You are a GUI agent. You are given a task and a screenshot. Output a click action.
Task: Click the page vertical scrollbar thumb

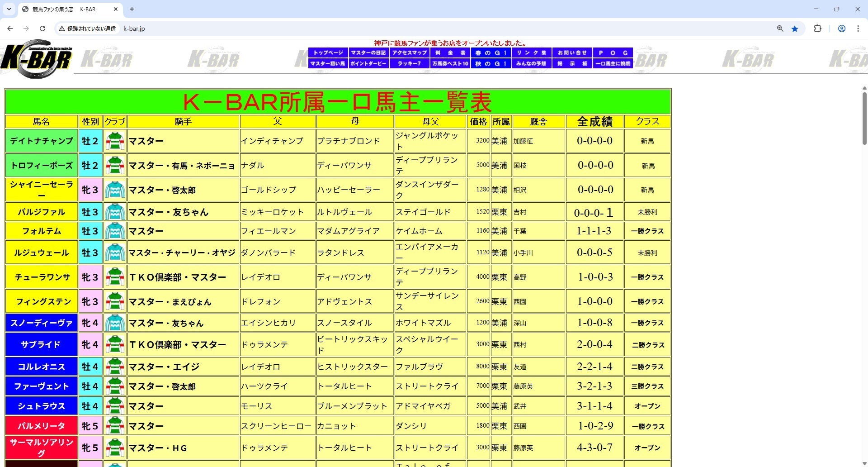tap(864, 119)
